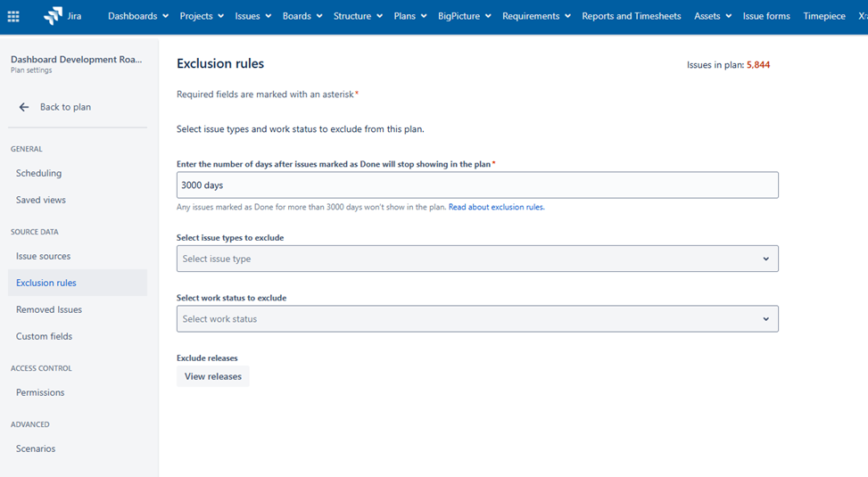Open the Select issue type dropdown
This screenshot has width=868, height=477.
(x=477, y=259)
